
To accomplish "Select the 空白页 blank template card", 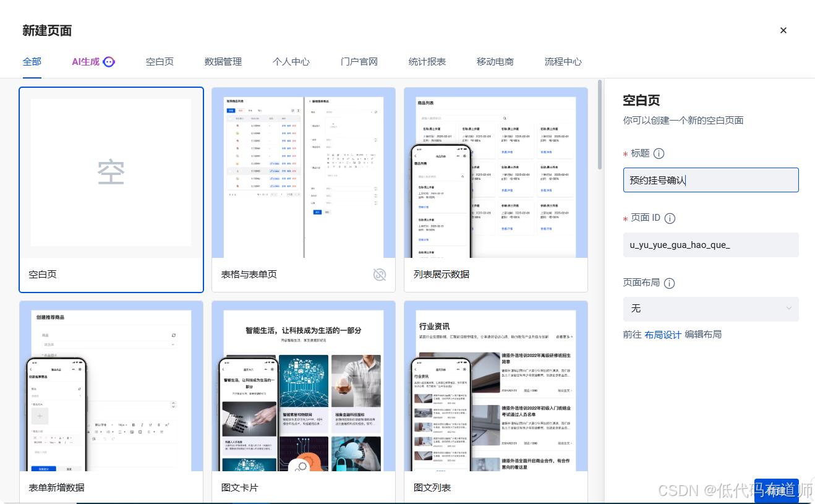I will 111,173.
